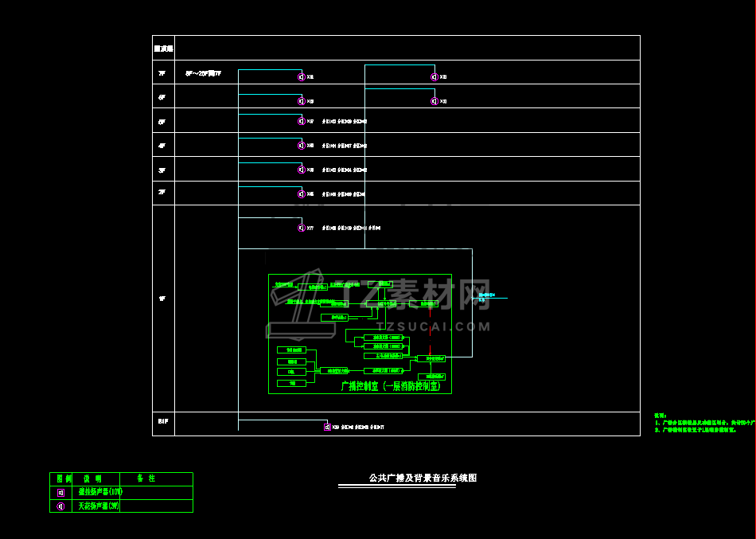The width and height of the screenshot is (756, 539).
Task: Click the zone text beside the 3F speaker
Action: point(345,170)
